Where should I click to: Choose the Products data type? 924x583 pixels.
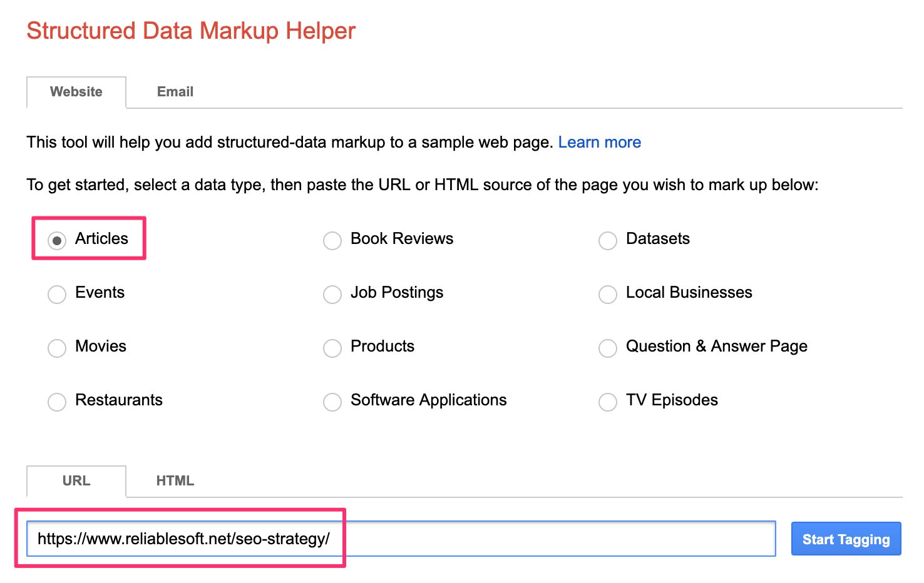pyautogui.click(x=332, y=348)
